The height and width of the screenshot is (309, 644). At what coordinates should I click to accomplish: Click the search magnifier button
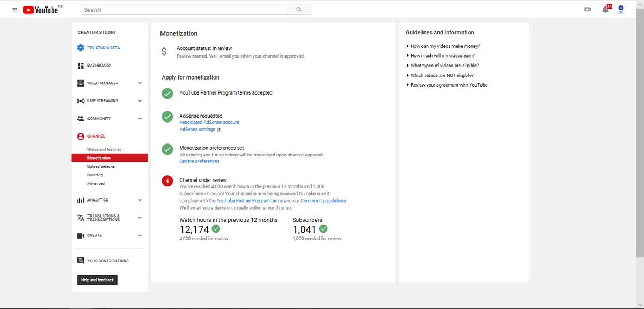(x=299, y=10)
